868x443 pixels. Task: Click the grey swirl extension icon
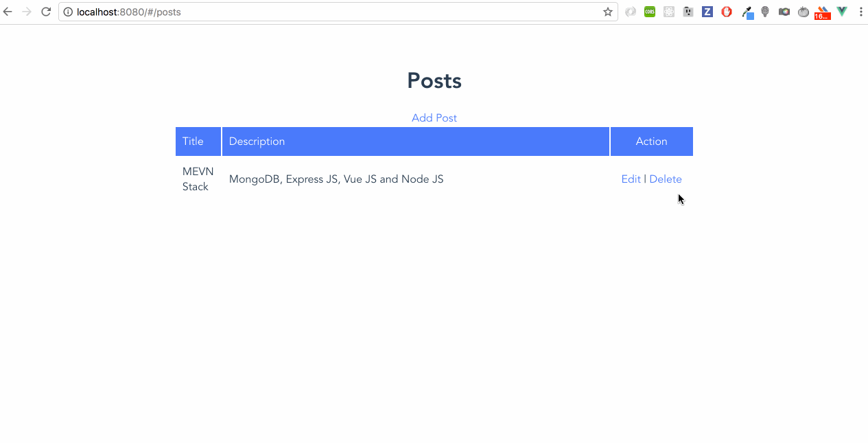[x=631, y=12]
